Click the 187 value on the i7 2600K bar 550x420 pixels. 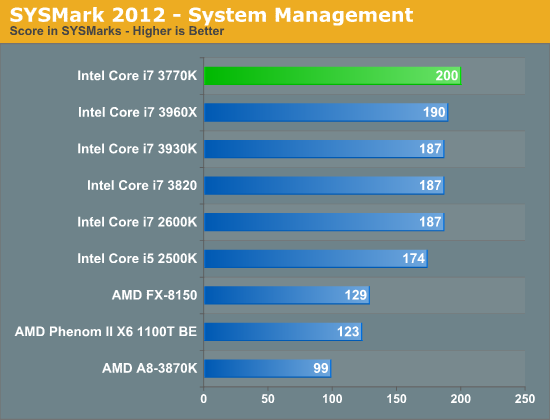pos(430,222)
